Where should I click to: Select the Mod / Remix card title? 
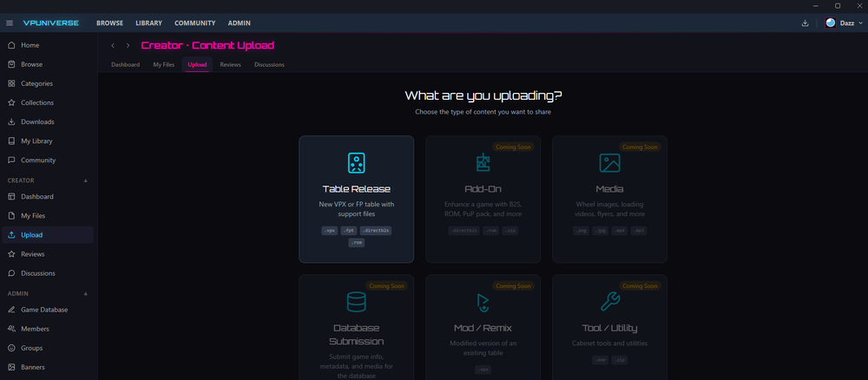483,328
